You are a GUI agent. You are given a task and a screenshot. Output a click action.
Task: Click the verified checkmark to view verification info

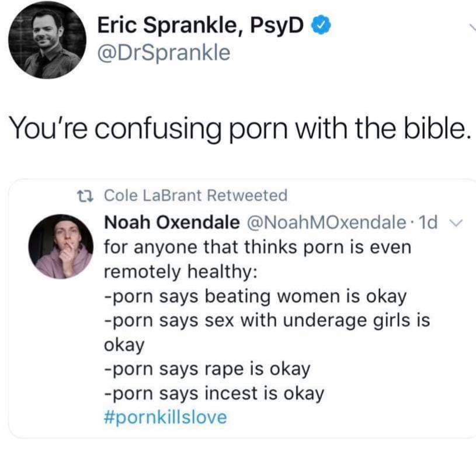point(320,25)
